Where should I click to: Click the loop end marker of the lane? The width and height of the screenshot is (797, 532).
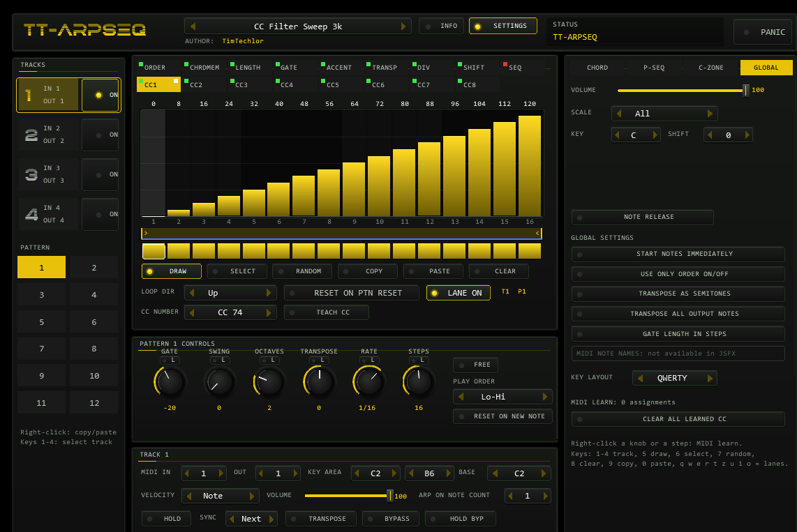tap(538, 233)
